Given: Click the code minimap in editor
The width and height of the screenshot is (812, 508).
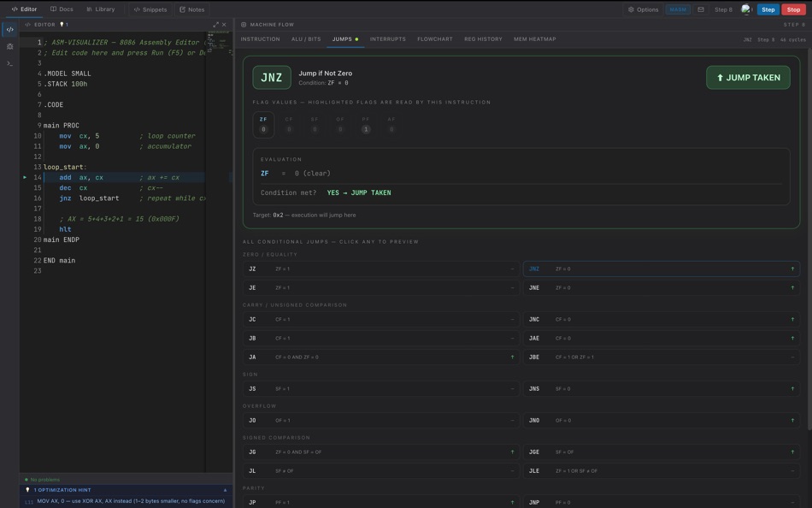Looking at the screenshot, I should coord(220,44).
